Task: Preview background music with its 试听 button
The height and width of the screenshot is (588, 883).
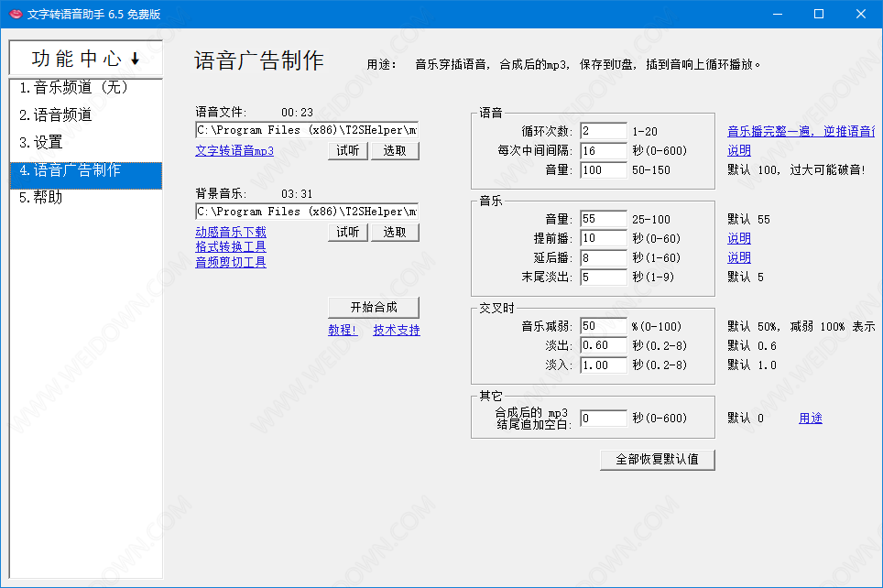Action: click(x=348, y=232)
